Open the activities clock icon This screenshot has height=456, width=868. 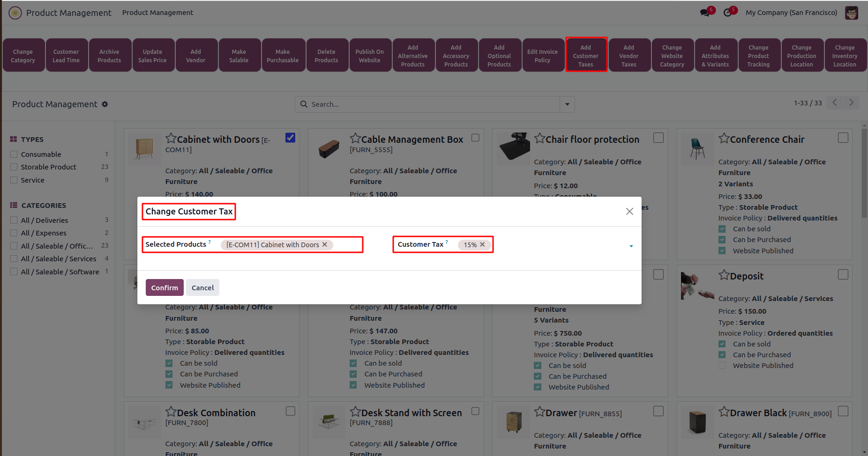click(727, 13)
